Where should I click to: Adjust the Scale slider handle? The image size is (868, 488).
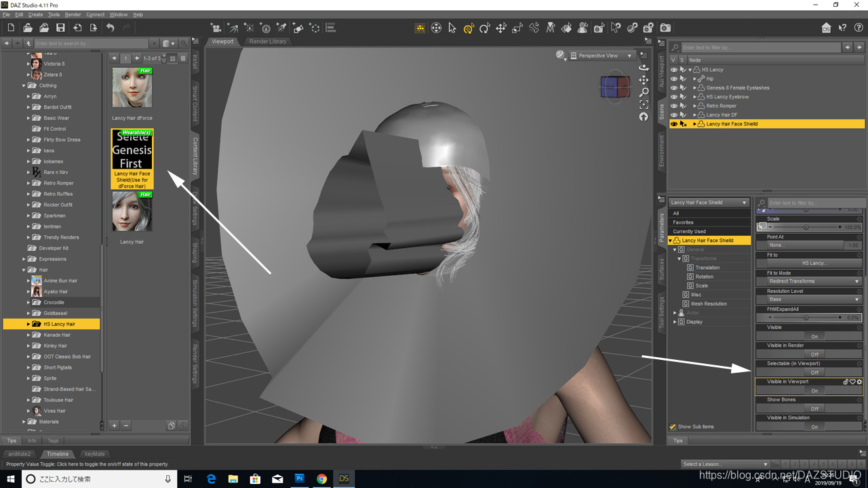click(x=806, y=227)
